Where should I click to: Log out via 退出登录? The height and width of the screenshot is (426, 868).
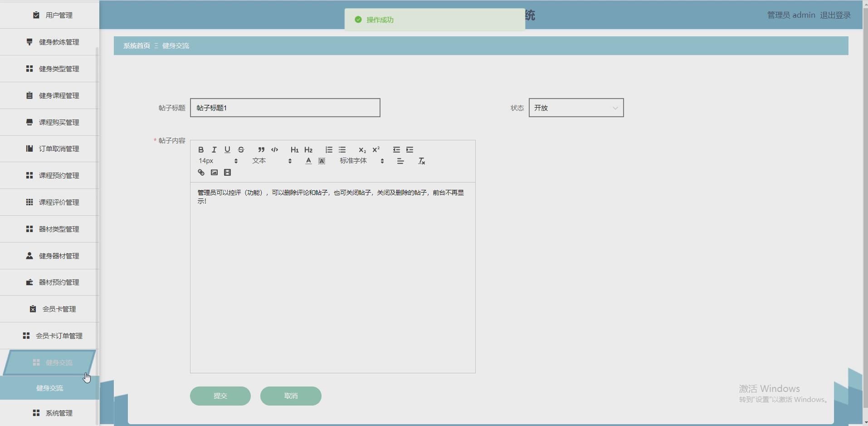835,15
